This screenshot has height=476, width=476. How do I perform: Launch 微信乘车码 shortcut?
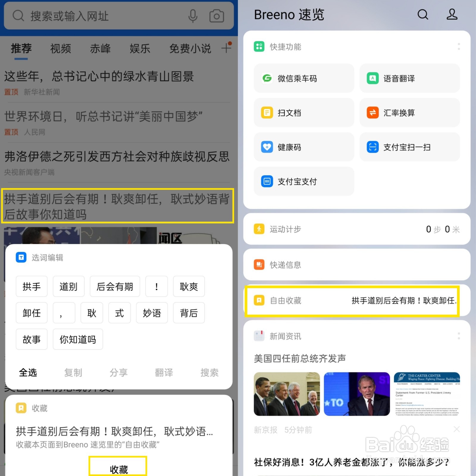(x=304, y=78)
